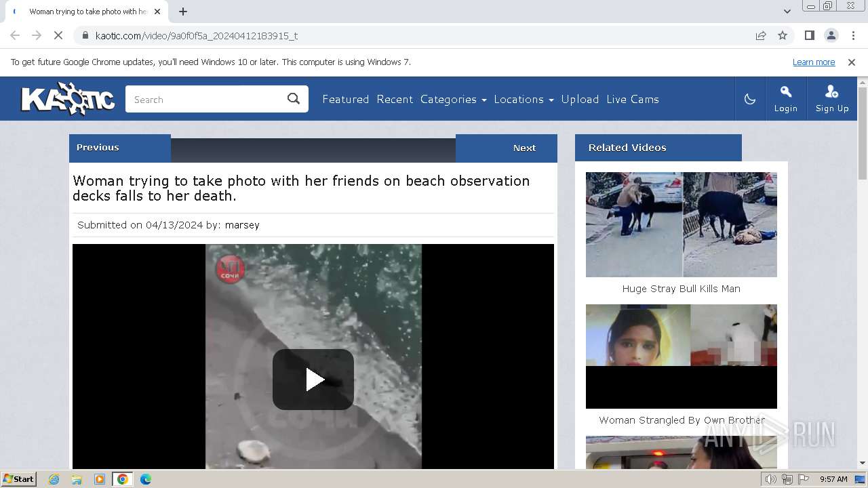Toggle dark mode moon icon

(750, 99)
